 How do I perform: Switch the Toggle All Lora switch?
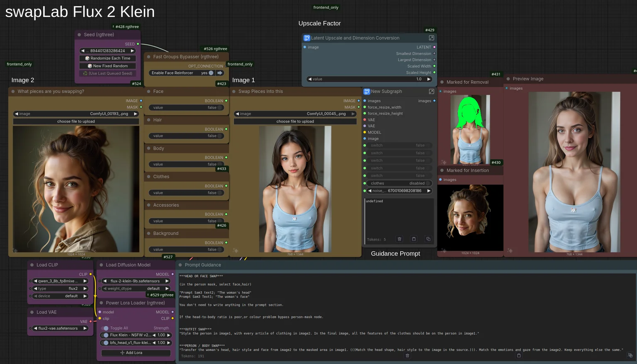(105, 328)
